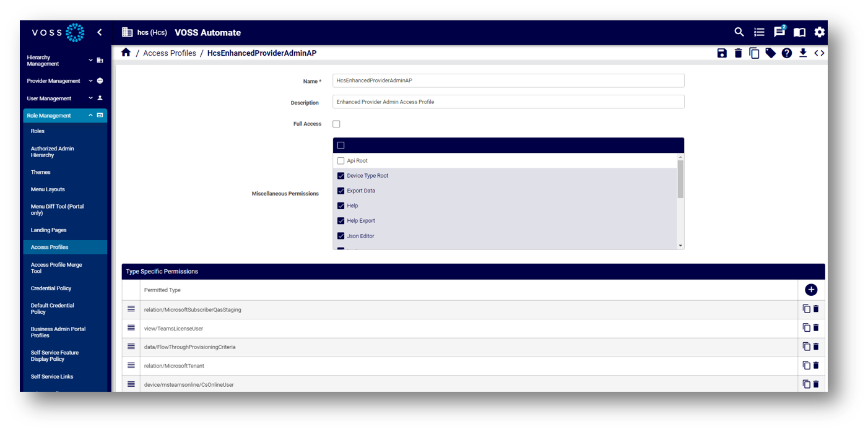
Task: Delete this access profile using the trash icon
Action: coord(738,53)
